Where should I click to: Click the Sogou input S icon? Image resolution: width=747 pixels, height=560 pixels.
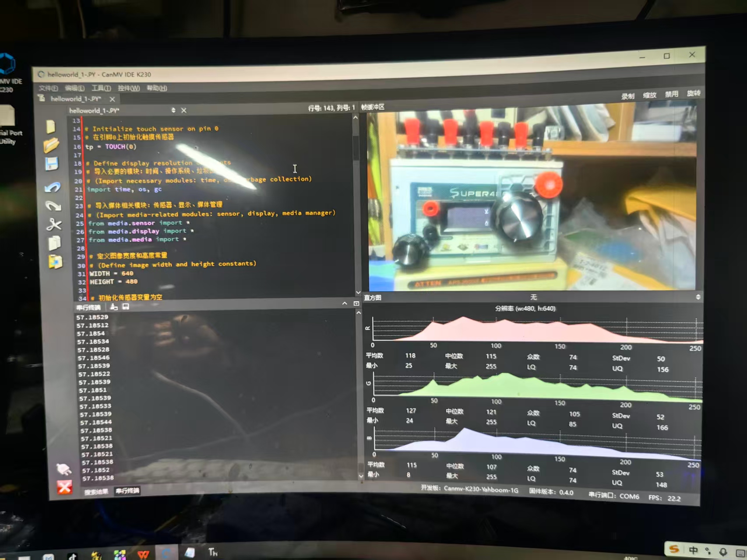pyautogui.click(x=674, y=549)
